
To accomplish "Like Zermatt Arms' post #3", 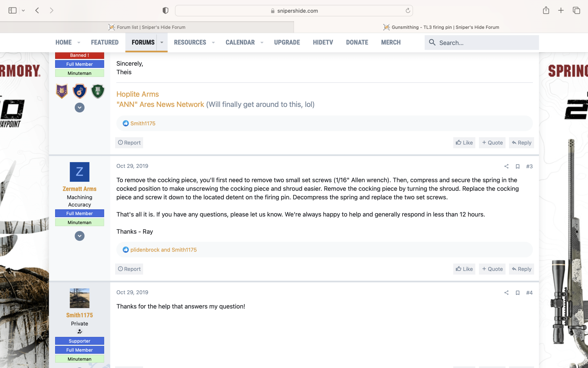I will click(x=464, y=269).
